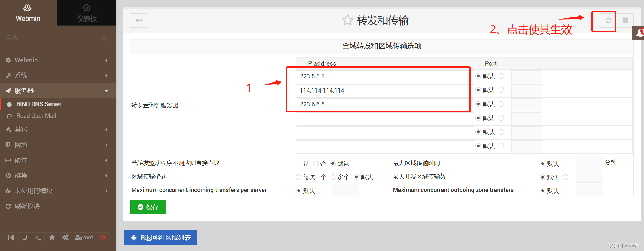Select 是 for forwarder lookup option
This screenshot has width=644, height=251.
(298, 164)
